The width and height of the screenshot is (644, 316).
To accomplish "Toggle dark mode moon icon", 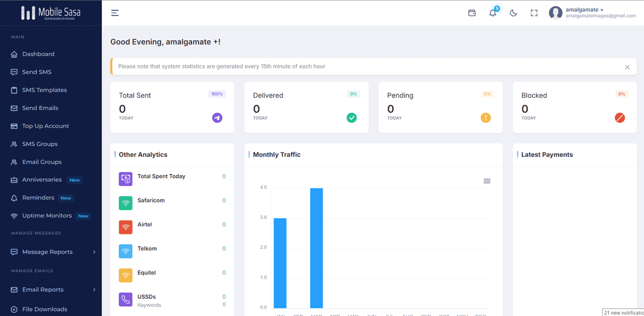I will point(514,13).
